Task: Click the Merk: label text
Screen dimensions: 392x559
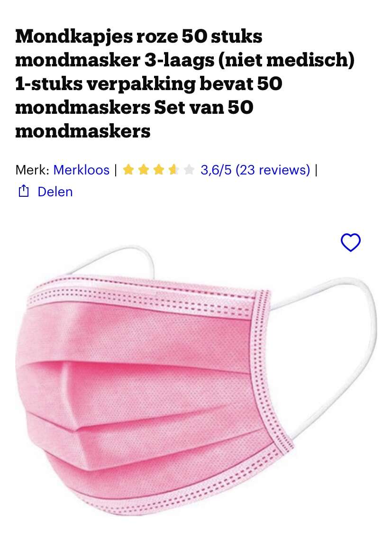Action: (32, 170)
